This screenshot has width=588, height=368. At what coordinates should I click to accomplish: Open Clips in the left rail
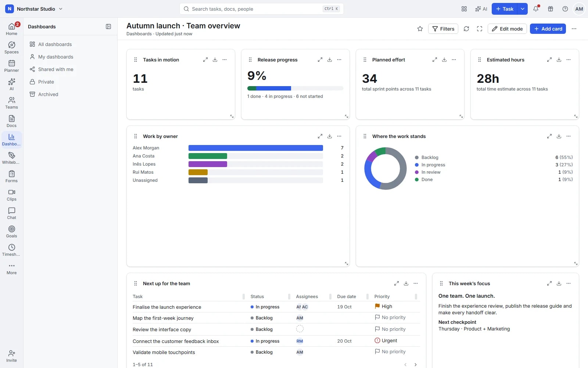(x=11, y=195)
